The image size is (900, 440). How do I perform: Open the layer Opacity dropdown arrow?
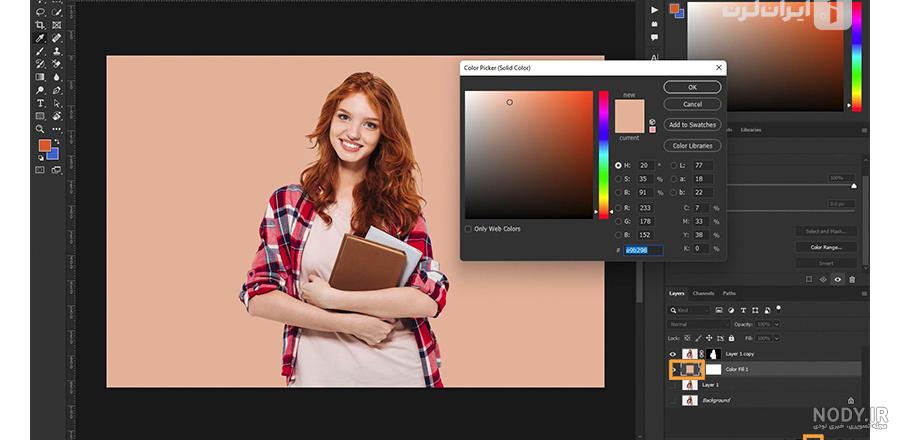pyautogui.click(x=777, y=324)
